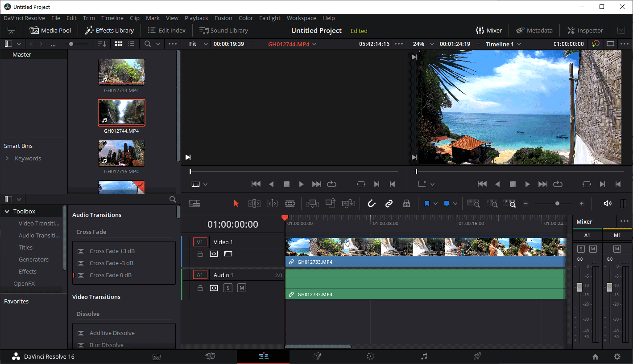Open the Fusion menu
Image resolution: width=633 pixels, height=364 pixels.
[223, 18]
